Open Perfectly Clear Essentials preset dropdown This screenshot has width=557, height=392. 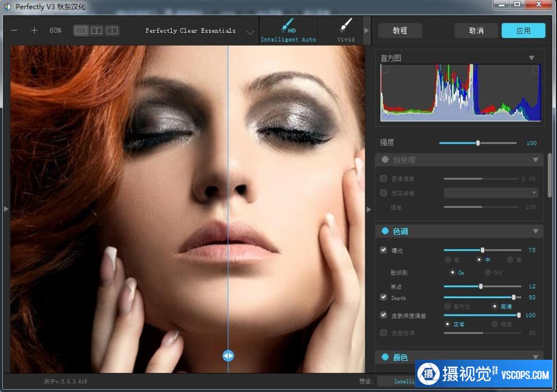(250, 32)
